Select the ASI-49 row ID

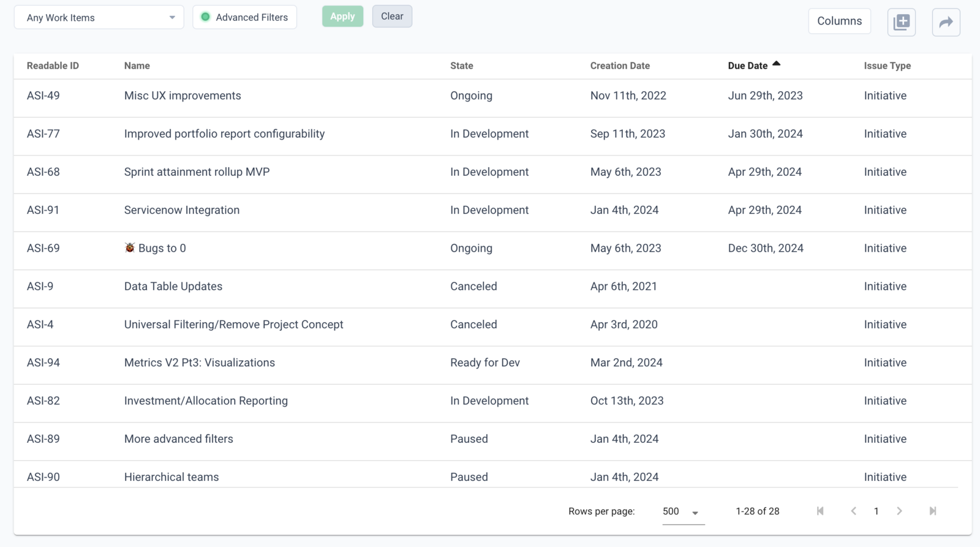click(43, 96)
